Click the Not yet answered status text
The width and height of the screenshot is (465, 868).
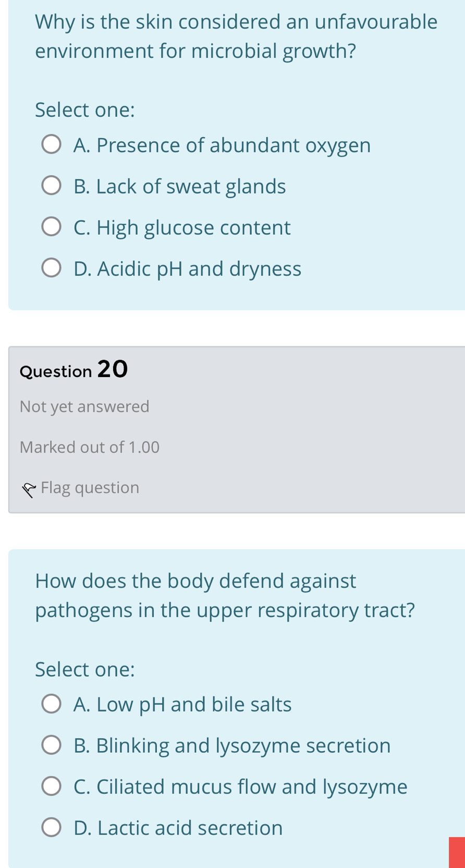(x=84, y=406)
